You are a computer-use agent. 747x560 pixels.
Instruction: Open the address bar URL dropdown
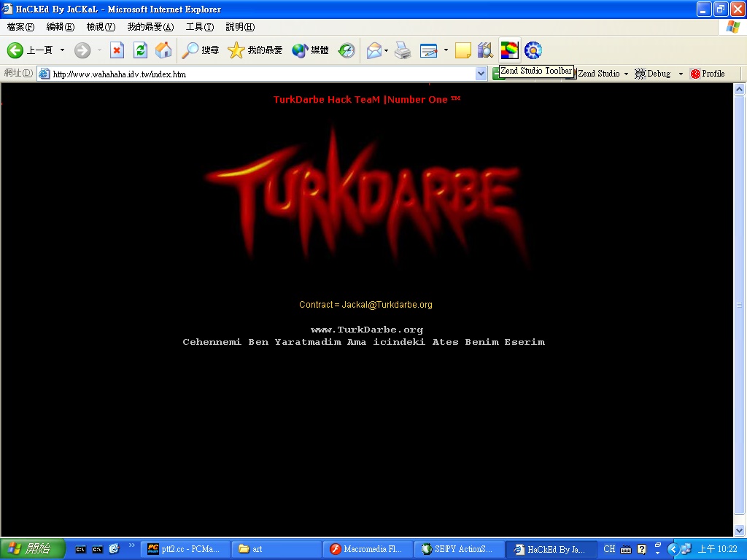pyautogui.click(x=481, y=74)
